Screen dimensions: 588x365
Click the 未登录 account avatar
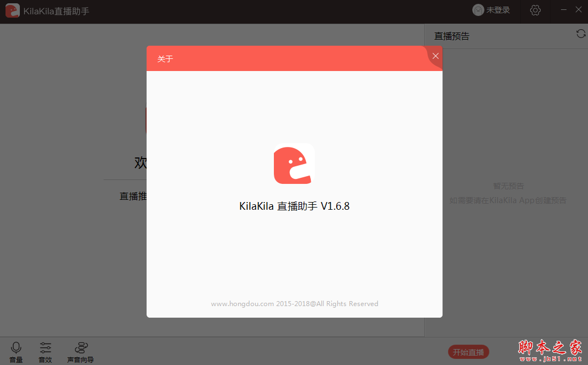coord(477,9)
